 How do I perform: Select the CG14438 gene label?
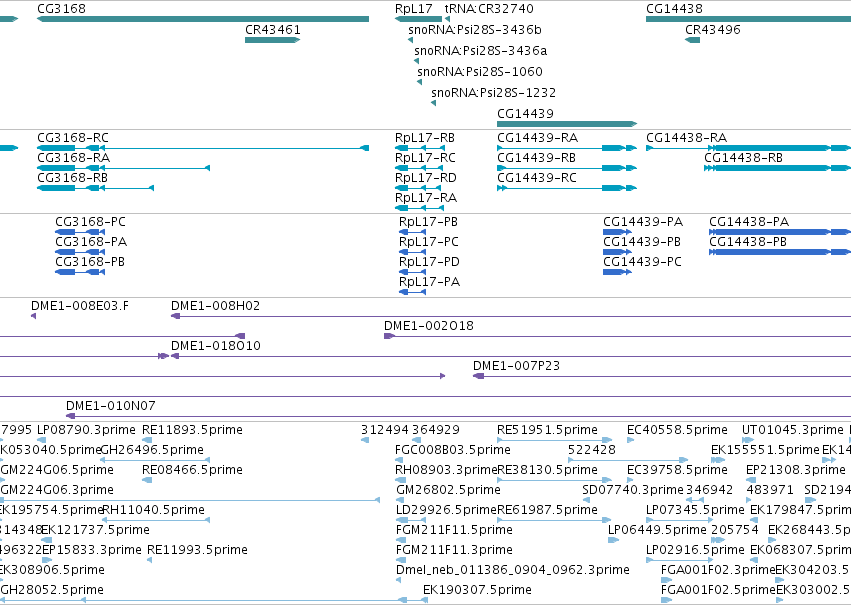(674, 9)
